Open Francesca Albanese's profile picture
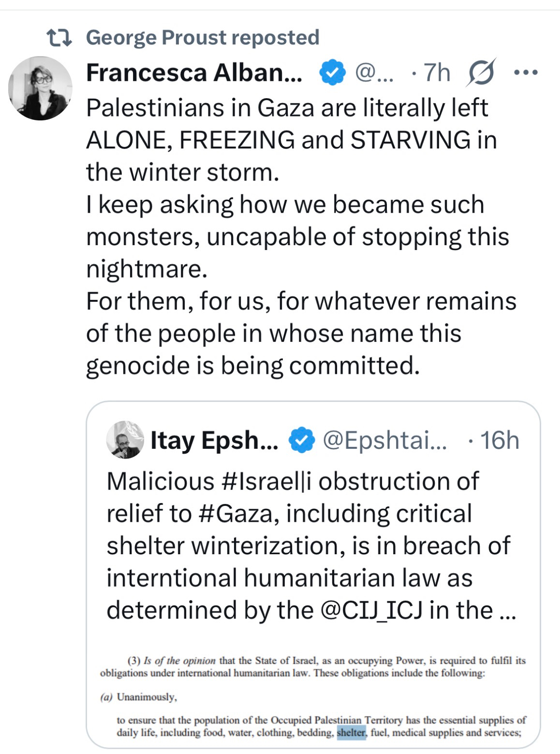 click(x=40, y=88)
